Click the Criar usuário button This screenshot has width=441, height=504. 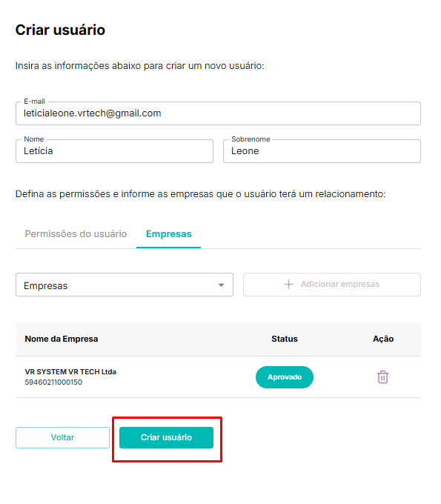pos(166,437)
